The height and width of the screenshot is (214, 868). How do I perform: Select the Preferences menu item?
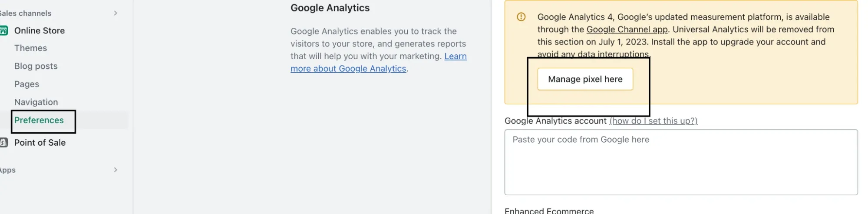[x=39, y=120]
